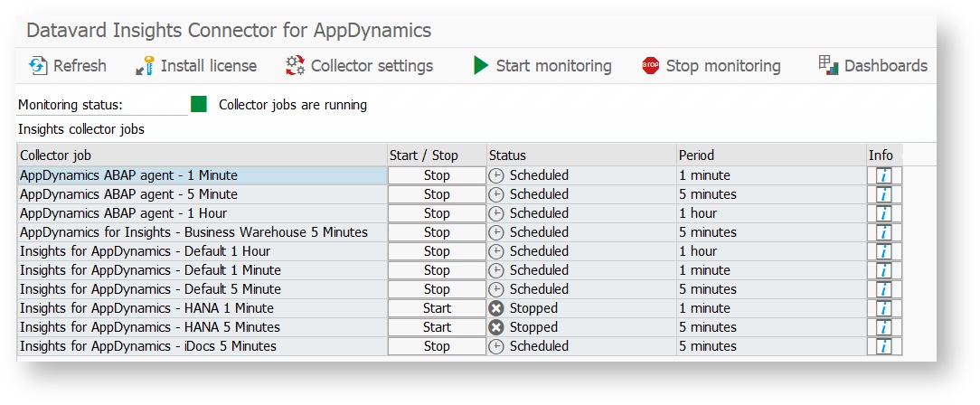Click the Install license toolbar label
This screenshot has width=980, height=405.
[209, 66]
